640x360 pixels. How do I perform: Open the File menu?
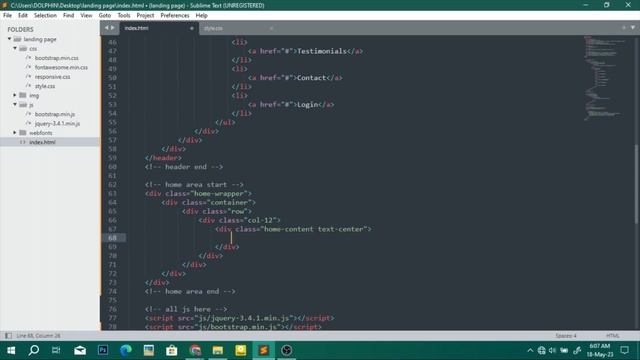pos(7,16)
